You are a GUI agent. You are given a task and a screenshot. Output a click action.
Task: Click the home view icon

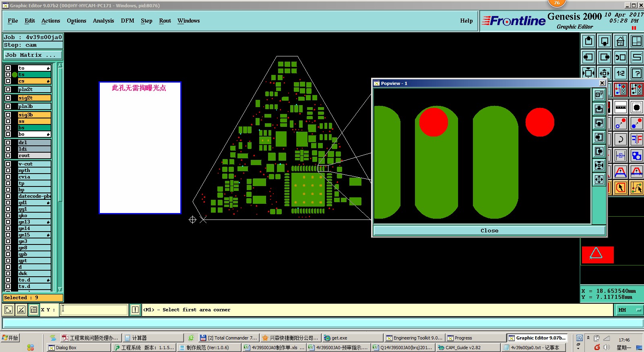click(x=621, y=41)
